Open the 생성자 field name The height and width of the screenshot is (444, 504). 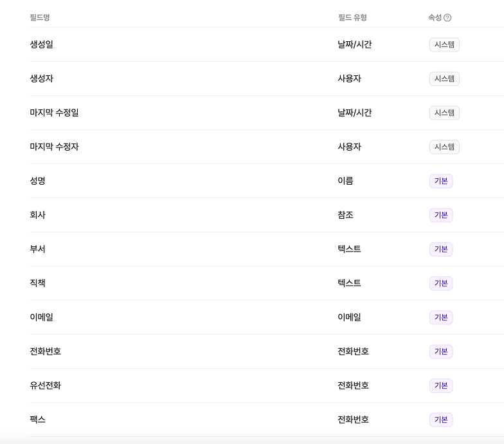[42, 79]
